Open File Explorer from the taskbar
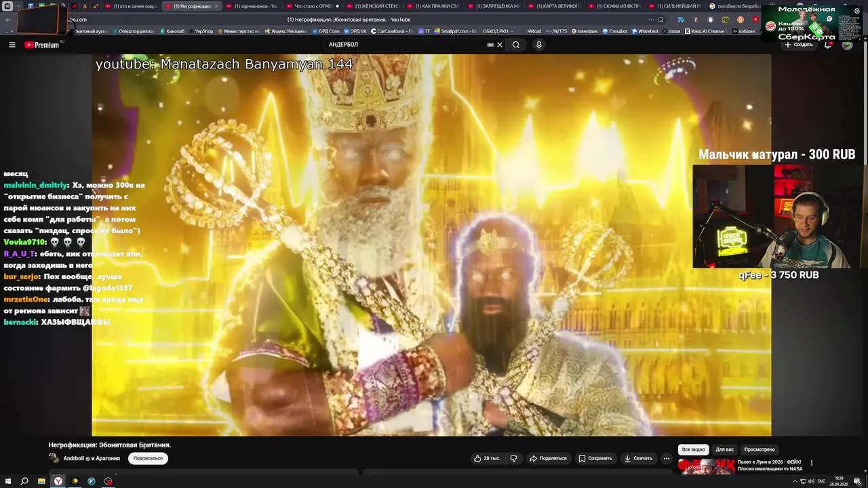This screenshot has width=868, height=488. pos(41,481)
